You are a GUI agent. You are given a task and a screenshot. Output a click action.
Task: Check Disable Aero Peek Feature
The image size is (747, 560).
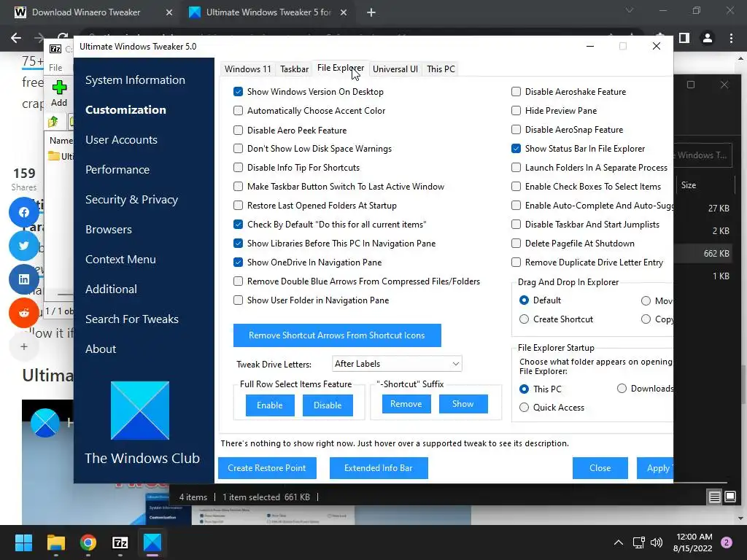click(239, 130)
